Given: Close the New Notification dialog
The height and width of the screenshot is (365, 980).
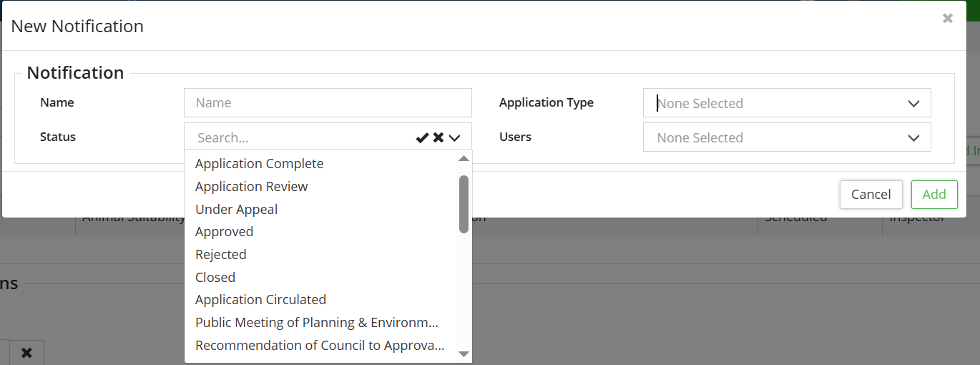Looking at the screenshot, I should (947, 19).
